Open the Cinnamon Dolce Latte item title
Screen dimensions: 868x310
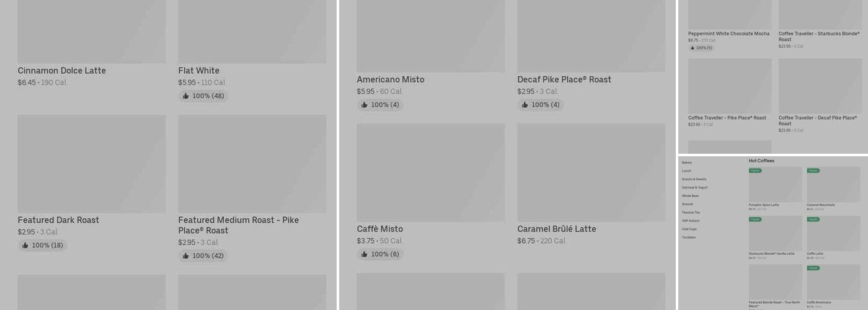coord(61,71)
